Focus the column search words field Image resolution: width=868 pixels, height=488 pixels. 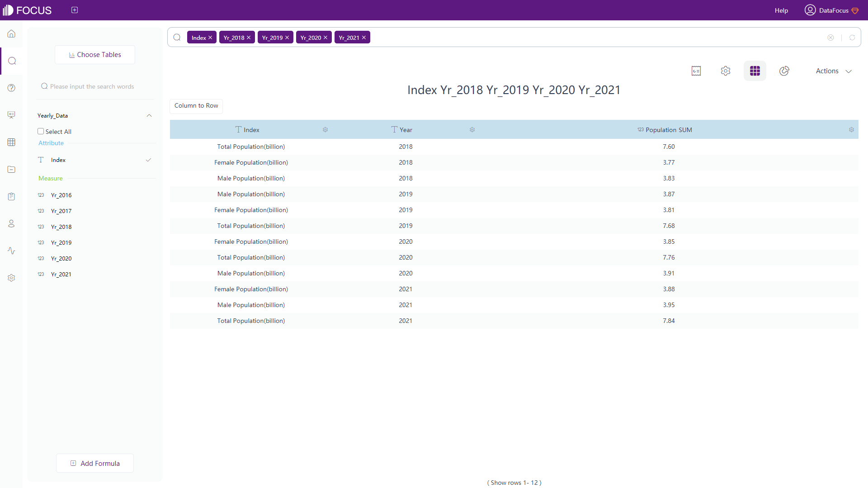point(95,86)
